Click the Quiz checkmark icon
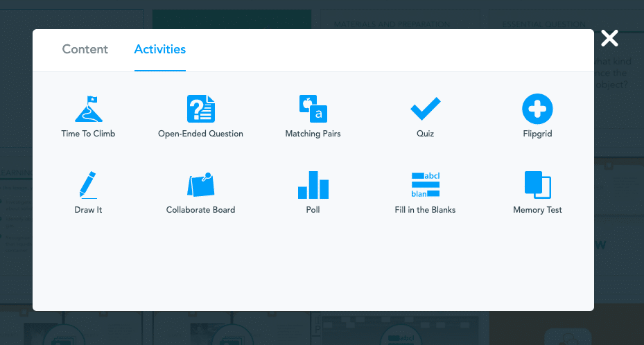This screenshot has height=345, width=644. tap(425, 109)
